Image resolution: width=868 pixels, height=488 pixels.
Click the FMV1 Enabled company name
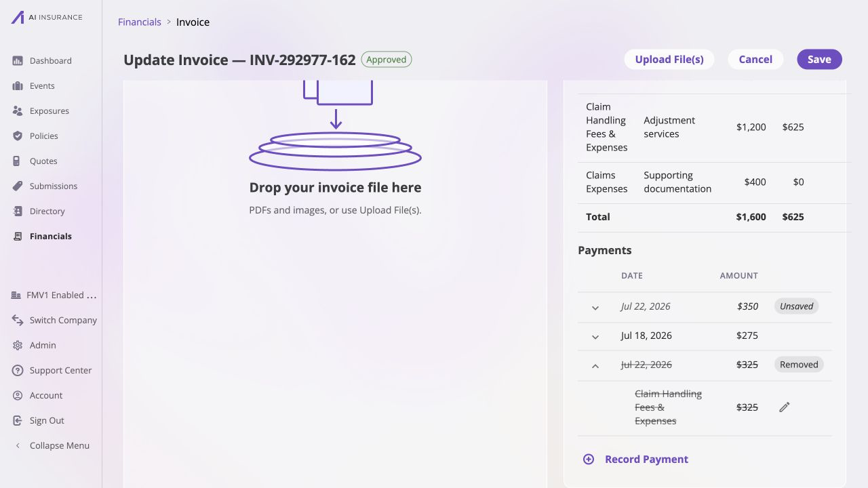point(62,296)
